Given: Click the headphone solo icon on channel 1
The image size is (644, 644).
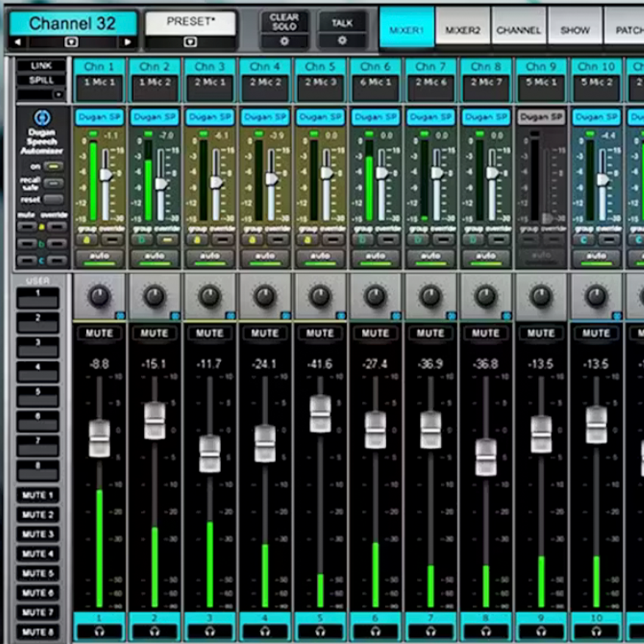Looking at the screenshot, I should click(99, 631).
